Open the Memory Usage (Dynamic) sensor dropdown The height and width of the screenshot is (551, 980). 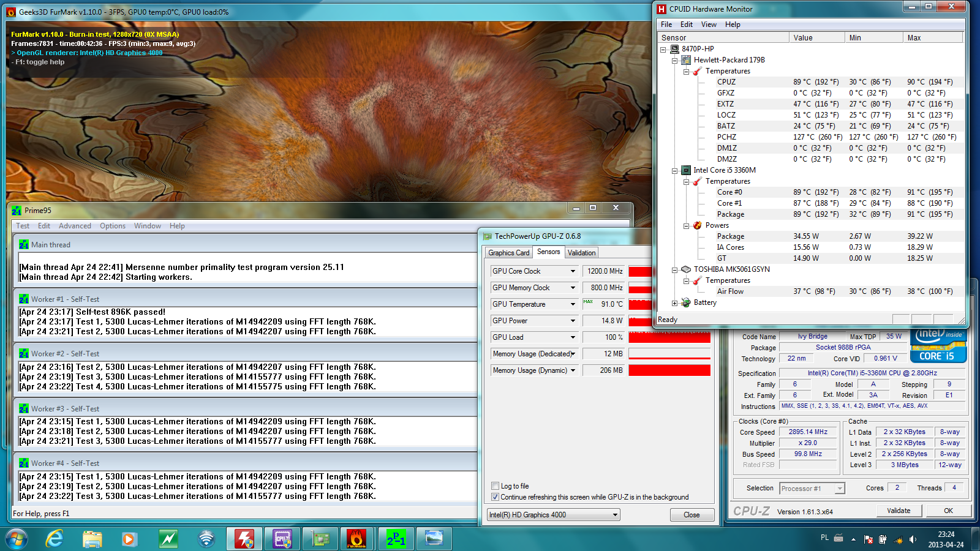[x=573, y=370]
